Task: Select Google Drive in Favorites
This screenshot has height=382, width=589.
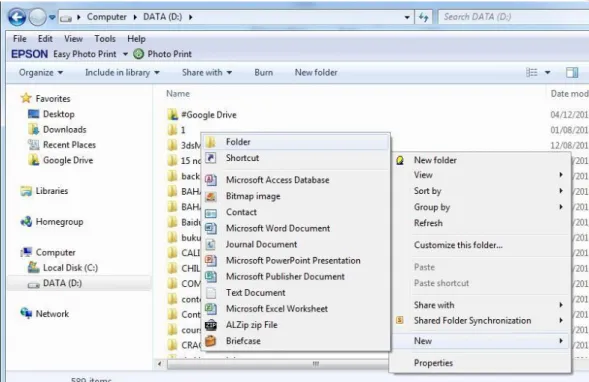Action: click(x=60, y=160)
